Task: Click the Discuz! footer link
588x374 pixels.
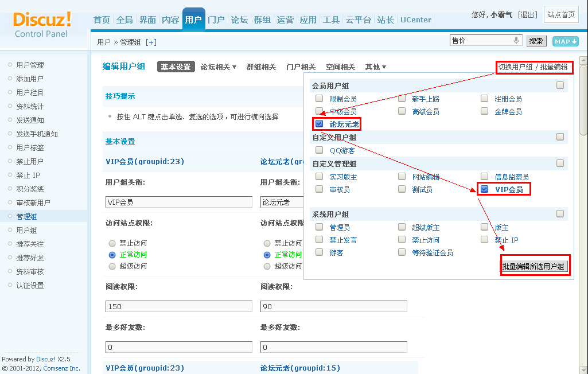Action: tap(45, 359)
